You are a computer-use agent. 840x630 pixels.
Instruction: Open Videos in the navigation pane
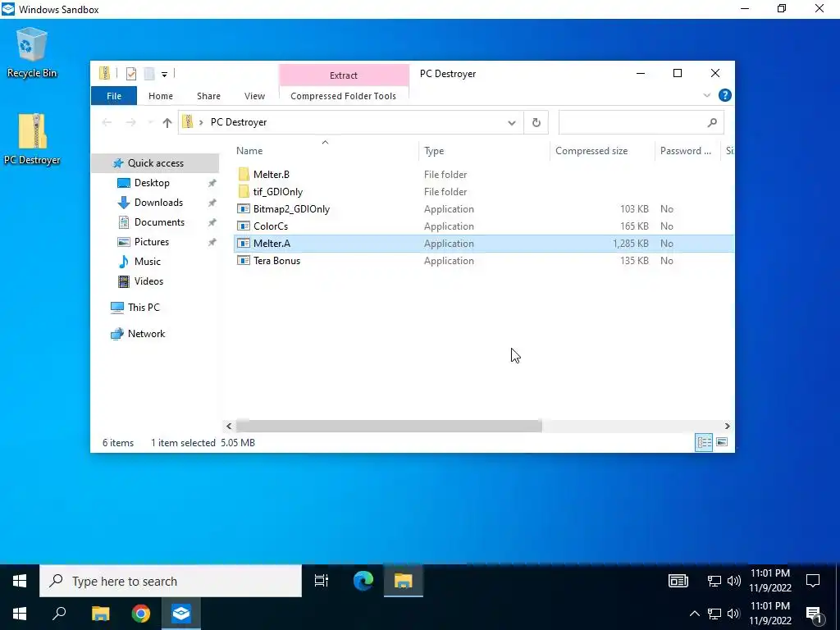pyautogui.click(x=148, y=281)
